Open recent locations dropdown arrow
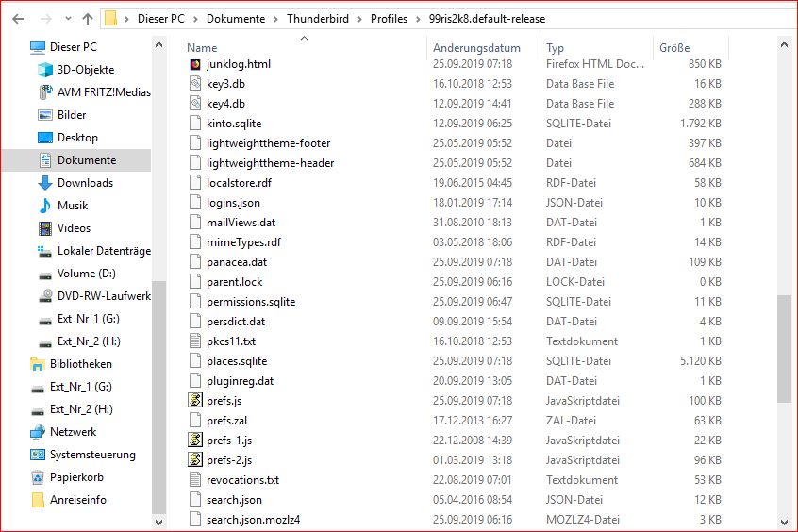 click(x=68, y=19)
